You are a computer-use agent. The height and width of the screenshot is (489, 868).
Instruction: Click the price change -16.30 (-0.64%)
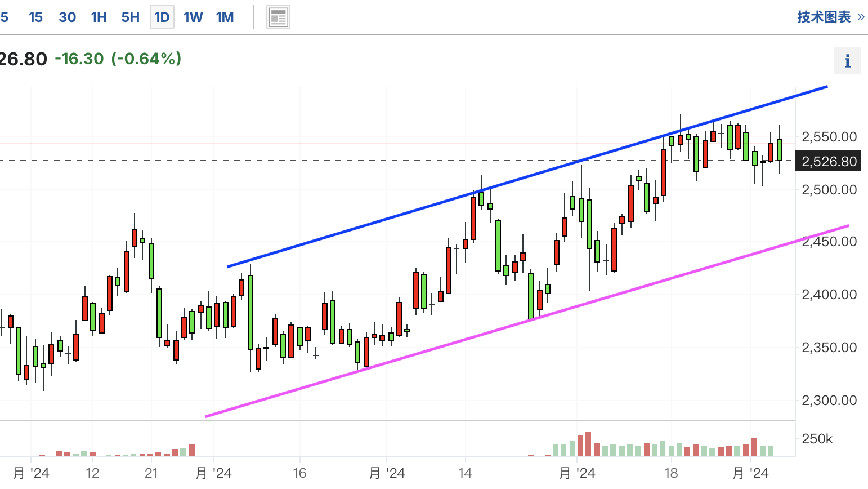[x=118, y=59]
